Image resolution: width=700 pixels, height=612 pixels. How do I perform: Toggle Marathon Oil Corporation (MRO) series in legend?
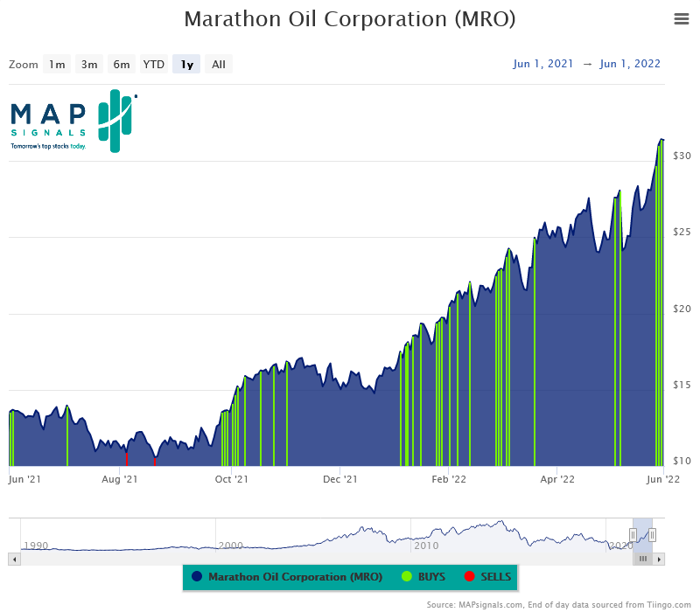pyautogui.click(x=287, y=577)
